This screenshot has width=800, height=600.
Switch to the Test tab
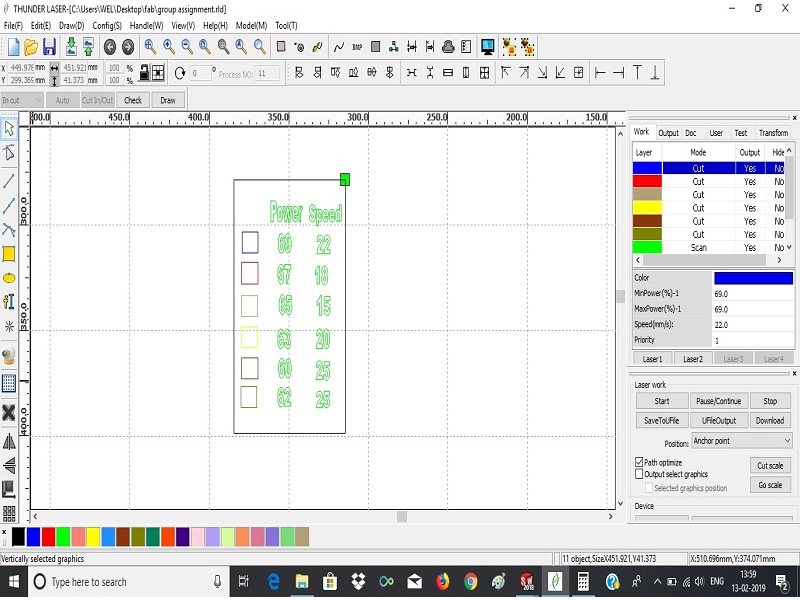pos(741,133)
